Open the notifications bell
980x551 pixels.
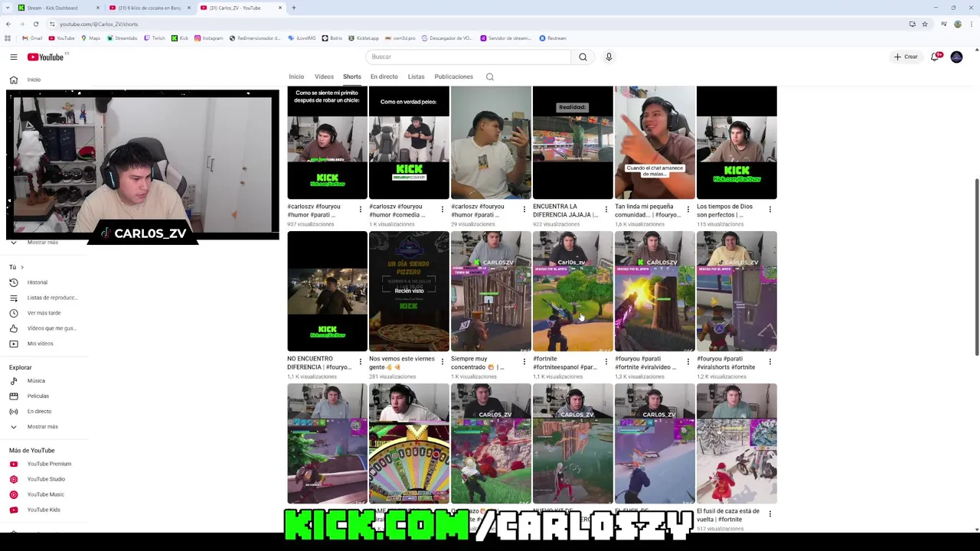(x=935, y=57)
